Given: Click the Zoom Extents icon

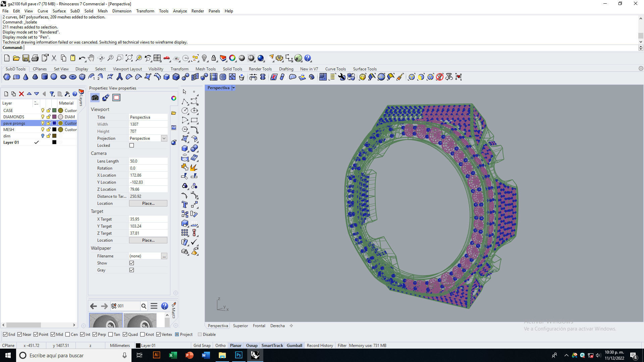Looking at the screenshot, I should tap(129, 58).
